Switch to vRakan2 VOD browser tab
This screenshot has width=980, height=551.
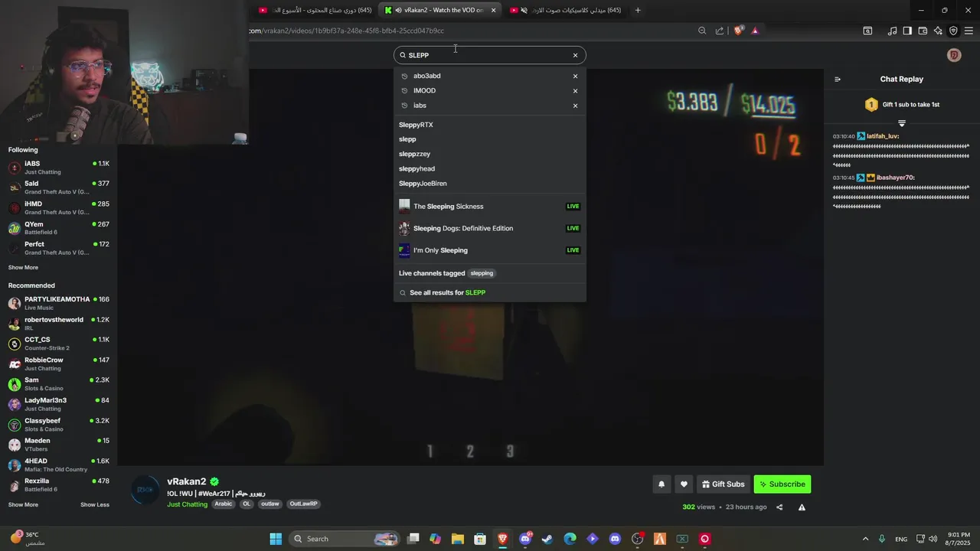click(441, 10)
